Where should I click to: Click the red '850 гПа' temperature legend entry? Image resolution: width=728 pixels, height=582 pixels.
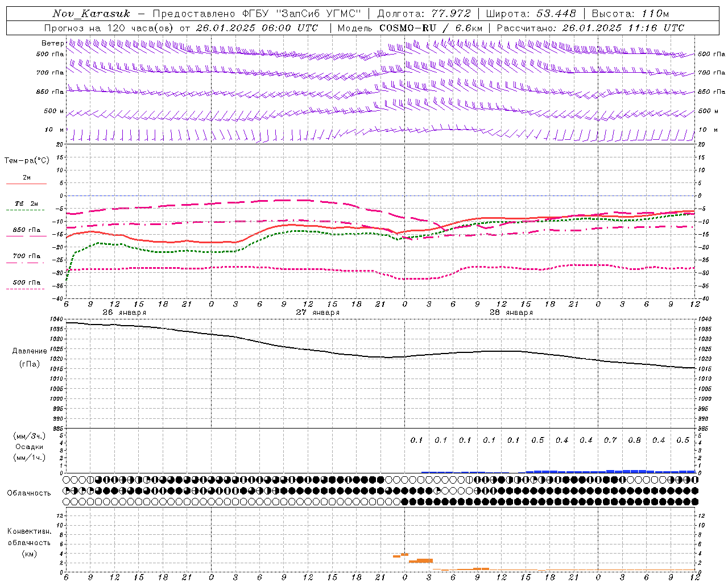click(27, 230)
